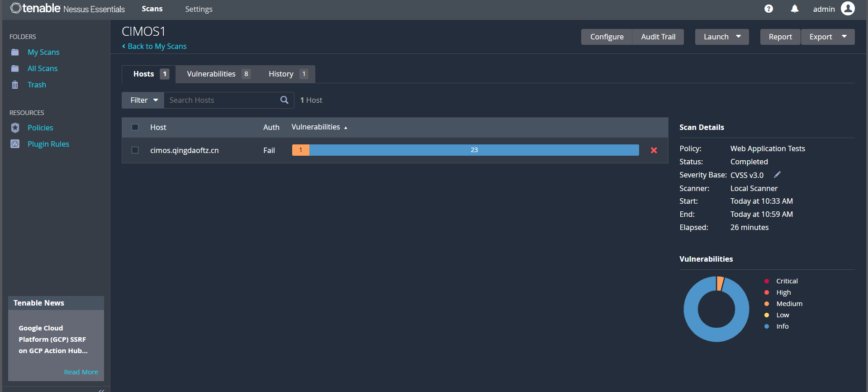
Task: Sort by the Host column header
Action: point(158,128)
